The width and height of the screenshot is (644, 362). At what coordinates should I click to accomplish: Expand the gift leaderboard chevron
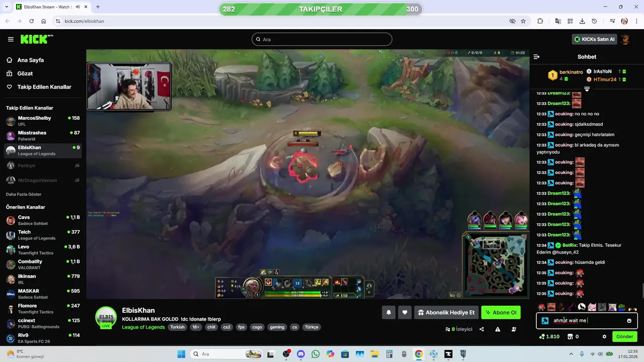[x=587, y=89]
